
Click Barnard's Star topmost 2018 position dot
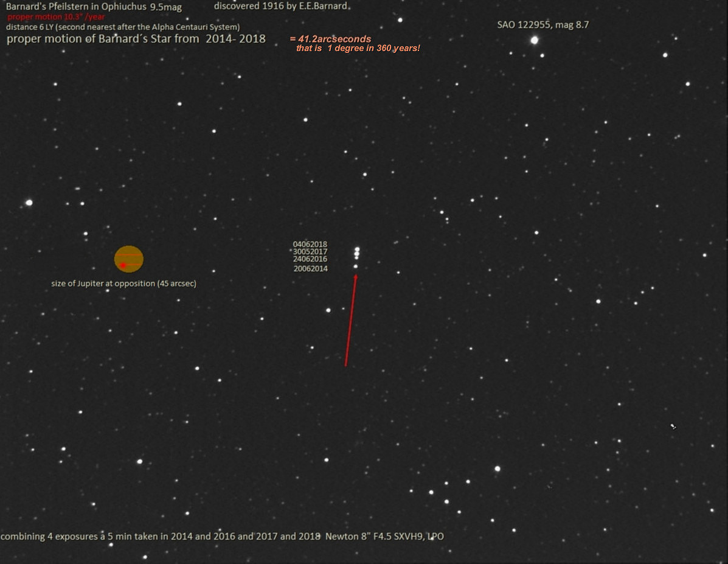tap(357, 249)
